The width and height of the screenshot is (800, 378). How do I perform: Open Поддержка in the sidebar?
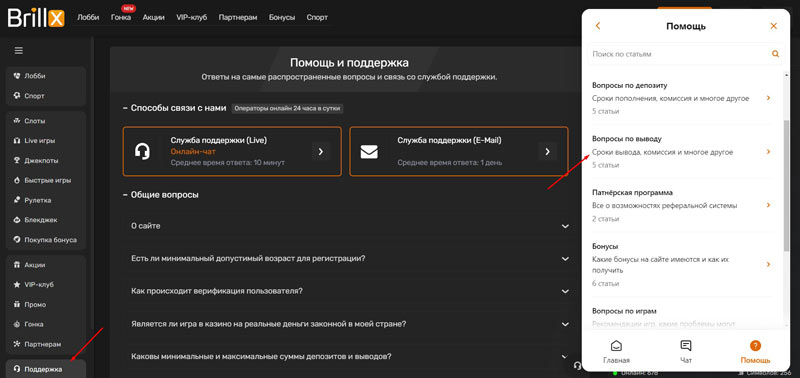tap(45, 369)
